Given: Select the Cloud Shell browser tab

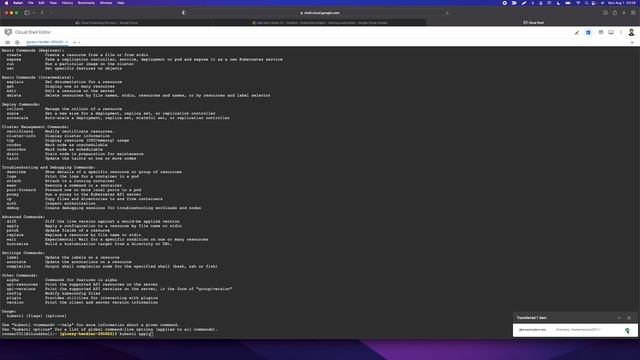Looking at the screenshot, I should tap(533, 23).
